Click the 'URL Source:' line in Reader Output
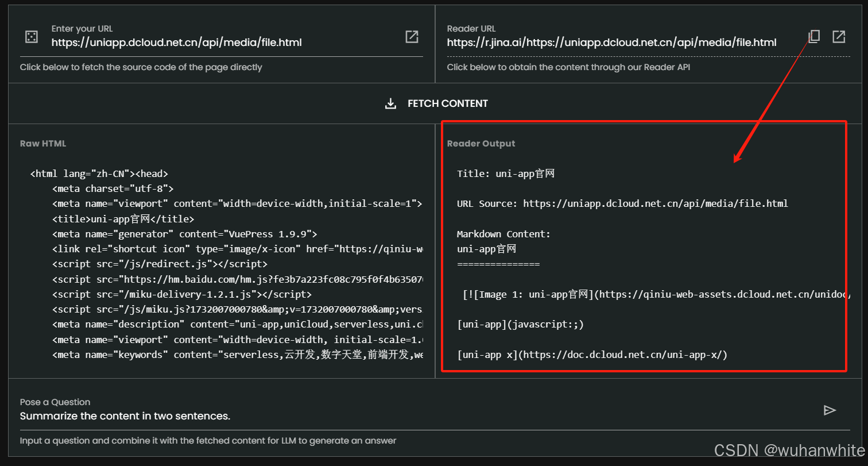Image resolution: width=868 pixels, height=466 pixels. [622, 203]
